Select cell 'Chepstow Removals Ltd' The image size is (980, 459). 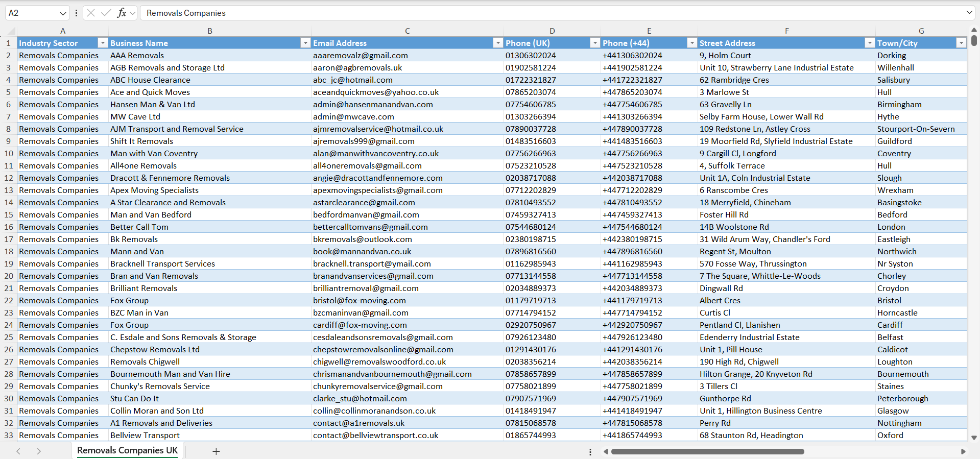coord(210,349)
